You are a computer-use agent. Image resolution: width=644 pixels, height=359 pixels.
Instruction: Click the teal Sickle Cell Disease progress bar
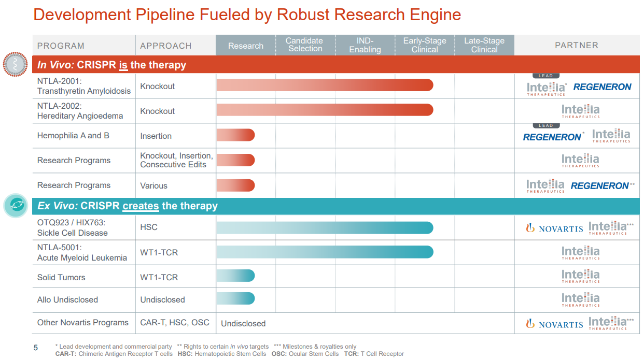[325, 227]
